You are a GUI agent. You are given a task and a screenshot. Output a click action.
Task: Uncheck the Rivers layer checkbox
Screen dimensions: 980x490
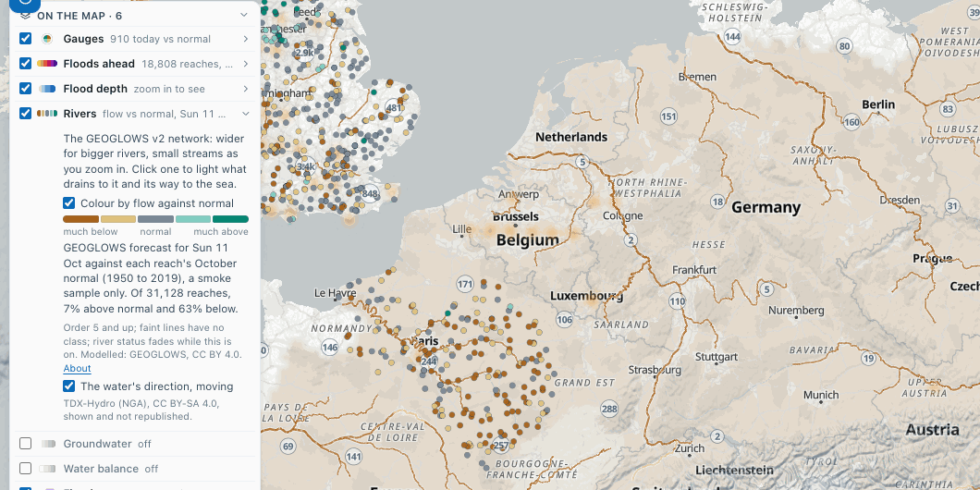[x=25, y=114]
